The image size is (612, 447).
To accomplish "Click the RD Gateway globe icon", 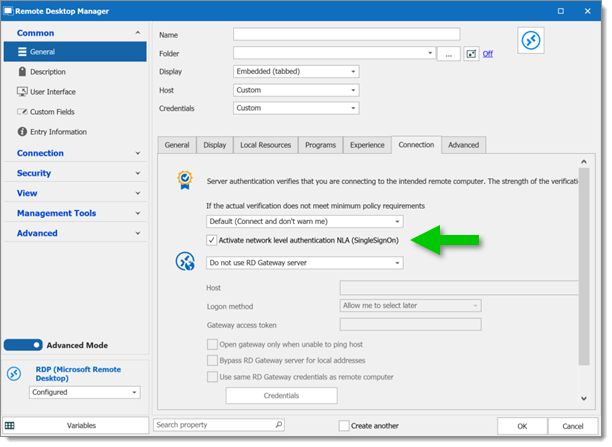I will tap(185, 262).
